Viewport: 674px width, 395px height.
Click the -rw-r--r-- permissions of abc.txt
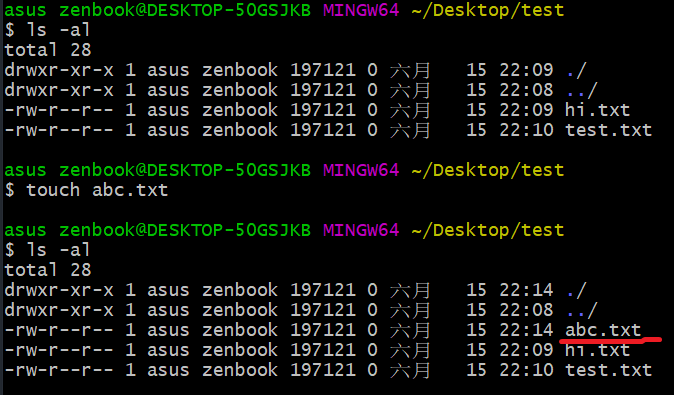[x=59, y=330]
